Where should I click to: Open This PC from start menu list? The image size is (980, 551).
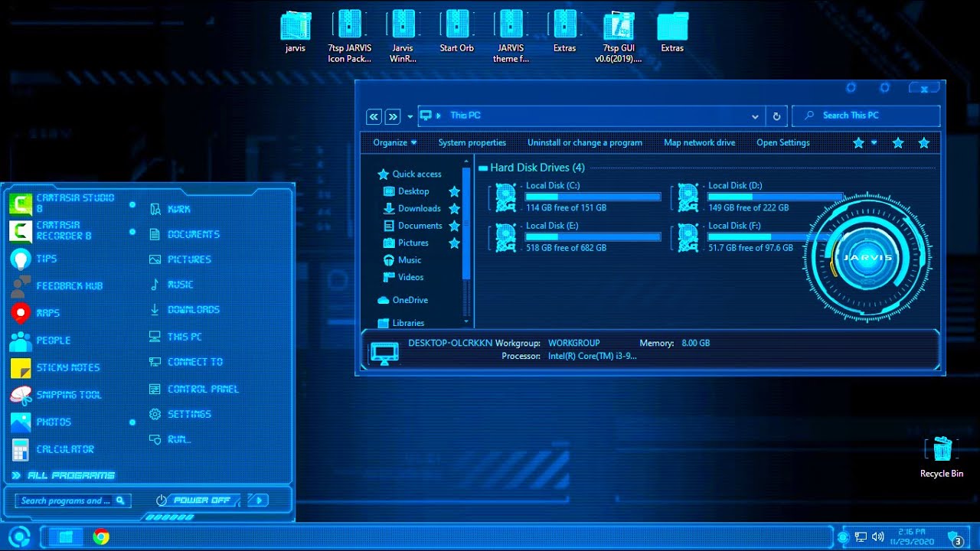click(x=175, y=337)
